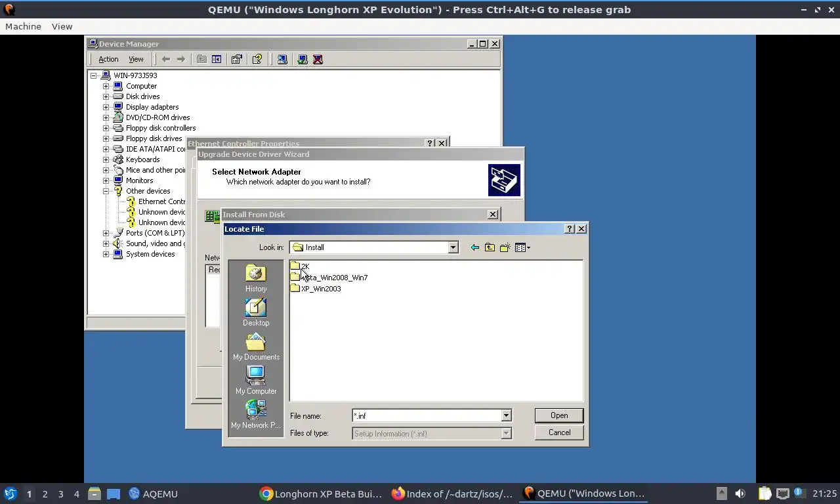Screen dimensions: 840x504
Task: Open the file manager taskbar icon
Action: tap(94, 493)
